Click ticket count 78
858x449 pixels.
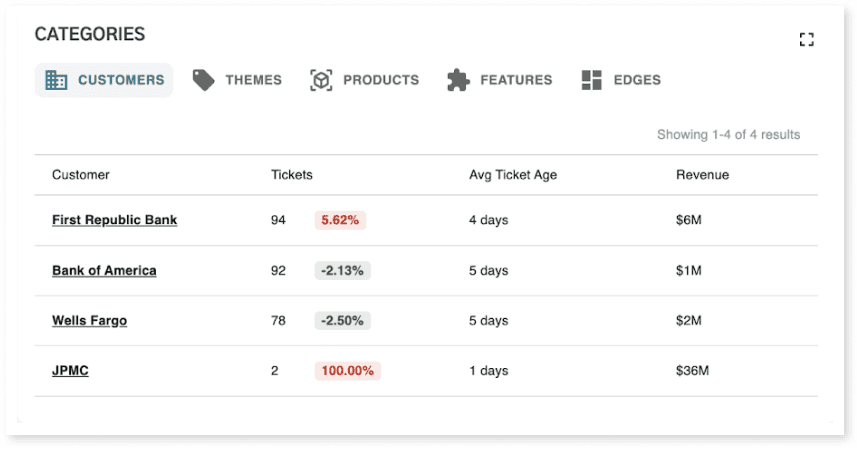click(x=278, y=320)
